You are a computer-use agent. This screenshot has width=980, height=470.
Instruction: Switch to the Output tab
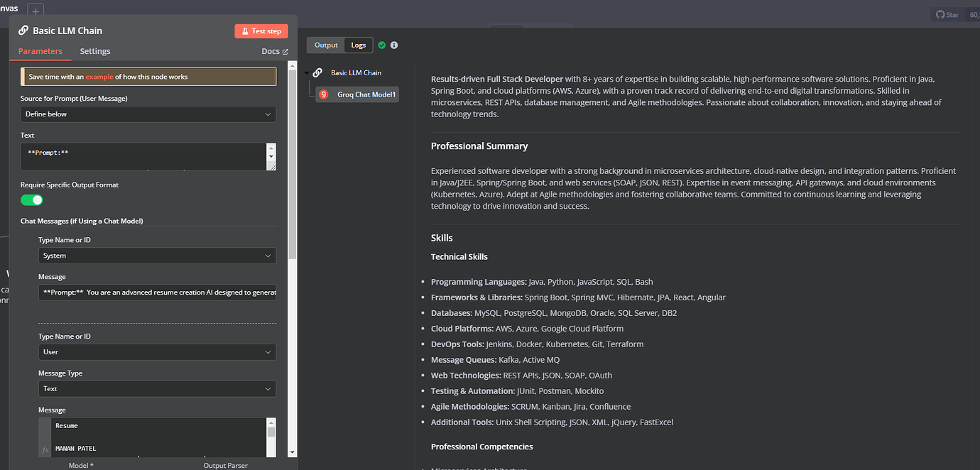coord(325,44)
